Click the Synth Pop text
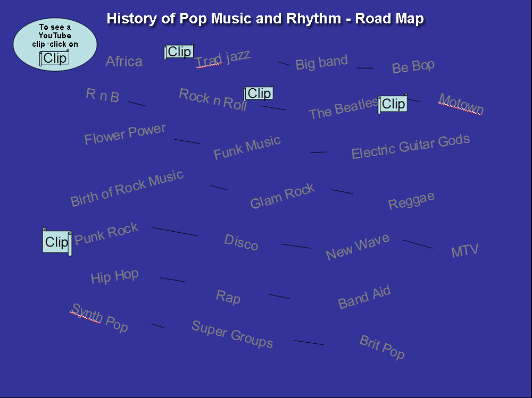The width and height of the screenshot is (532, 398). coord(99,318)
